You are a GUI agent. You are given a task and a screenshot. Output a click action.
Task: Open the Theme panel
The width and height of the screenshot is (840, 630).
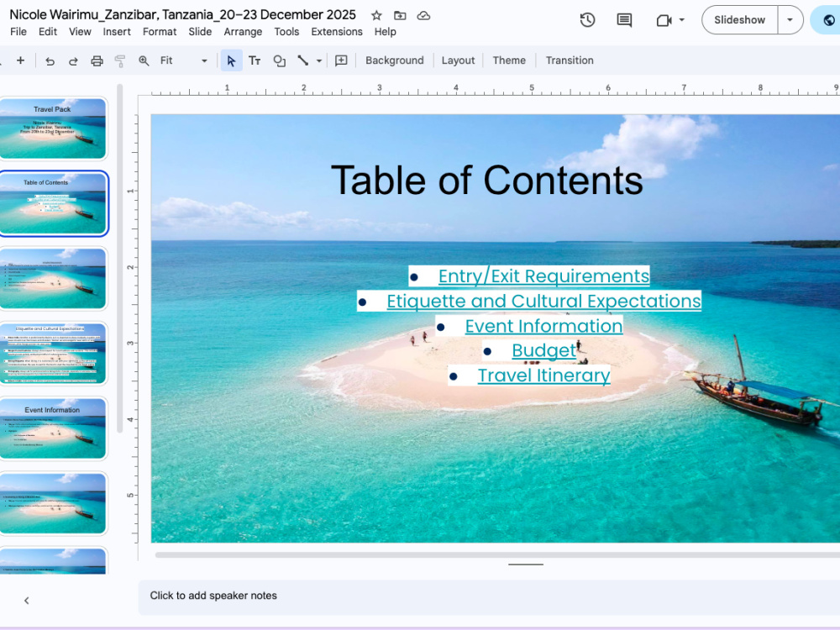click(509, 60)
